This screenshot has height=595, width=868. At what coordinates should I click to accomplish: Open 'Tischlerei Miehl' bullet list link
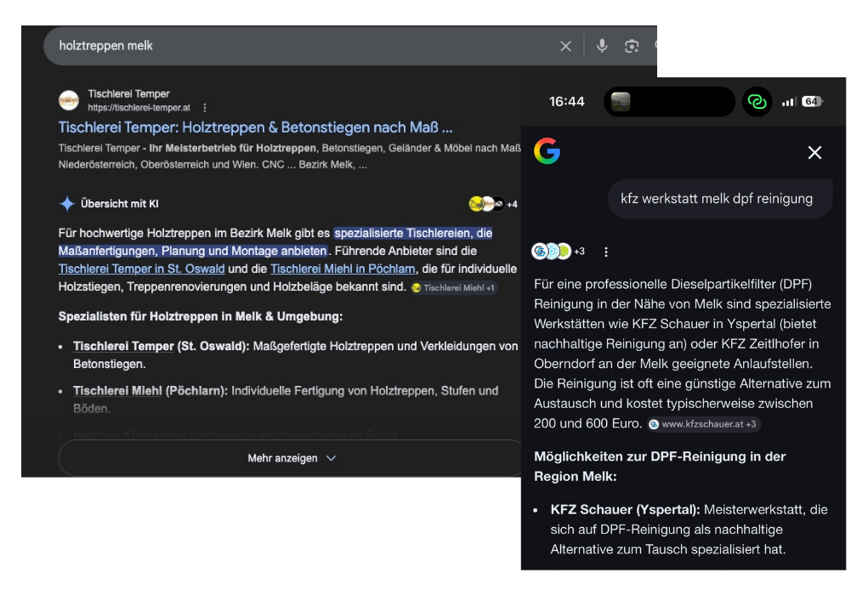(x=117, y=391)
